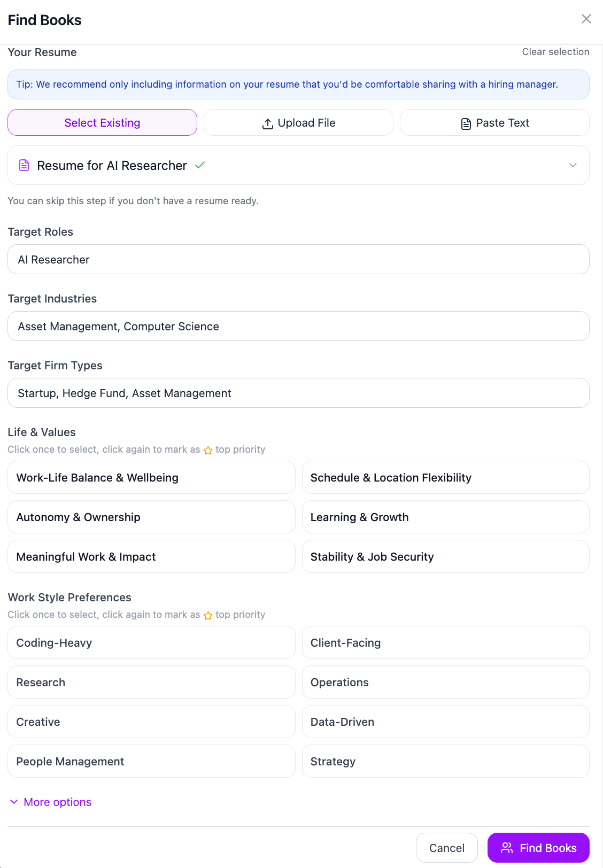
Task: Expand More options section
Action: [51, 802]
